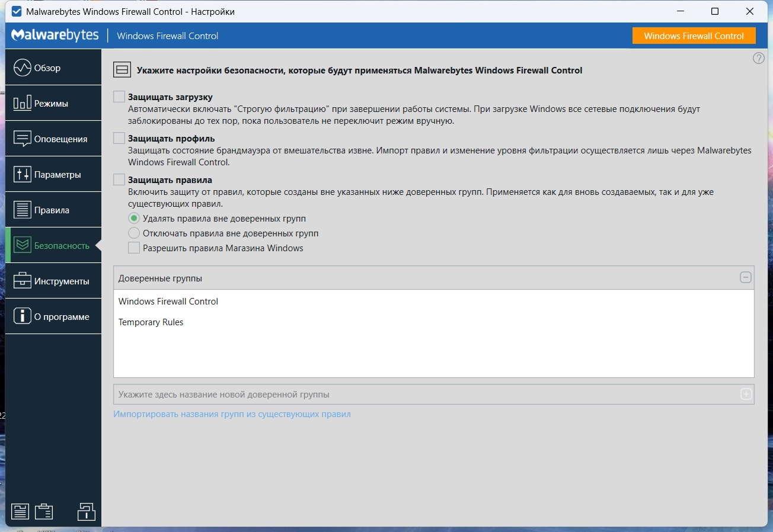
Task: Focus the new trusted group name field
Action: [x=426, y=395]
